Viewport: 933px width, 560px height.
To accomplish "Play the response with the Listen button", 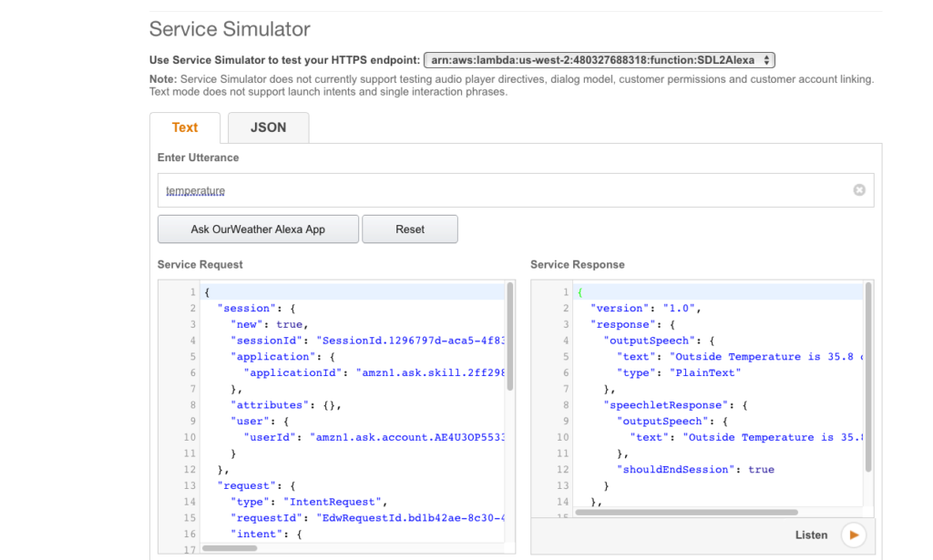I will pyautogui.click(x=854, y=535).
